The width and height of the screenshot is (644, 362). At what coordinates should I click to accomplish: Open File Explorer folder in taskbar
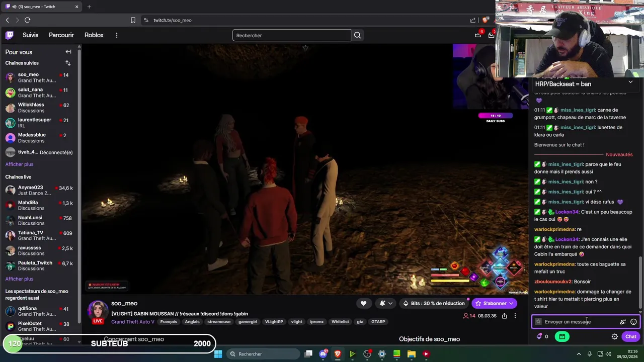coord(411,354)
